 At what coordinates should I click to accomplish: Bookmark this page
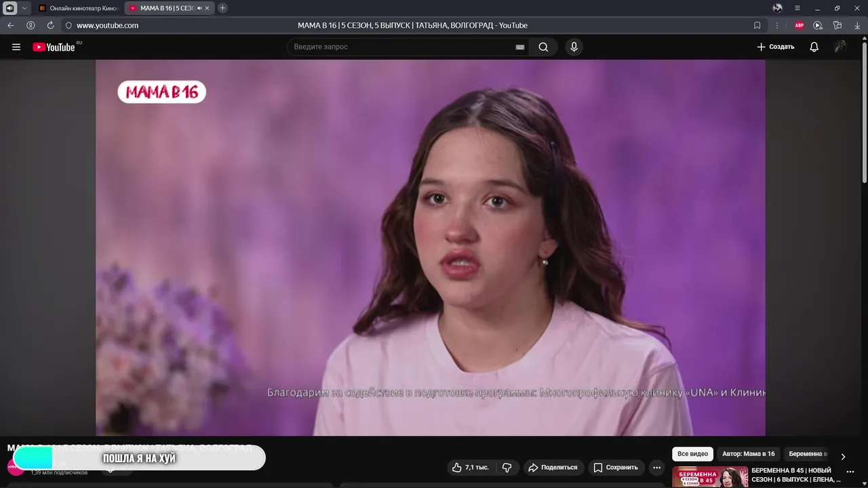point(757,25)
